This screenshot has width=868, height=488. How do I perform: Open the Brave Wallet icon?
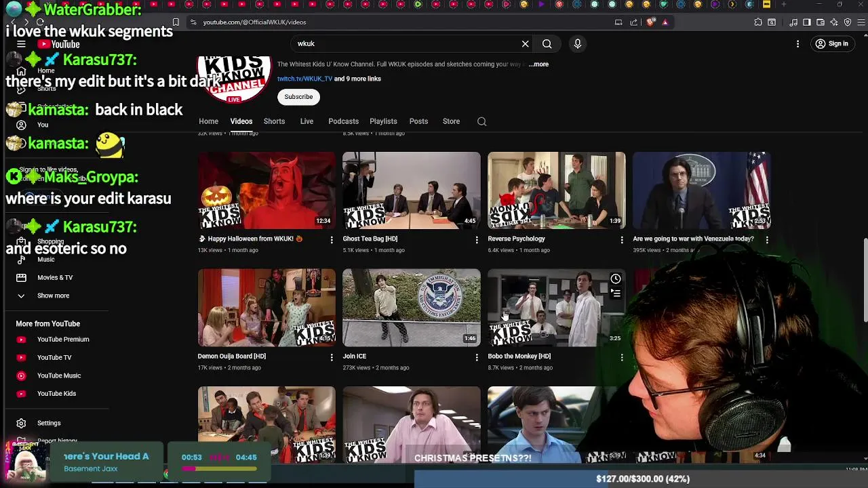(x=821, y=22)
